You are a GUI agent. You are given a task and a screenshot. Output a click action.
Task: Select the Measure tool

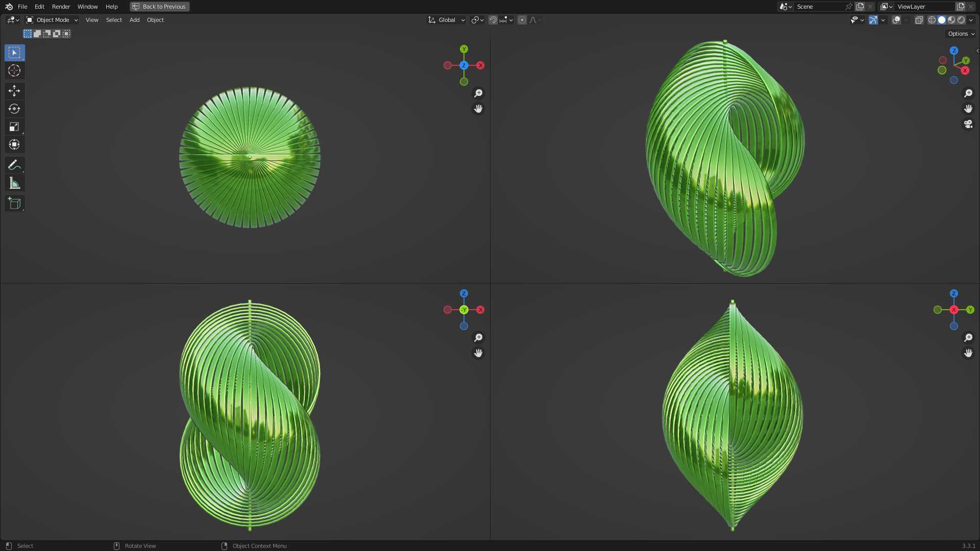click(14, 183)
